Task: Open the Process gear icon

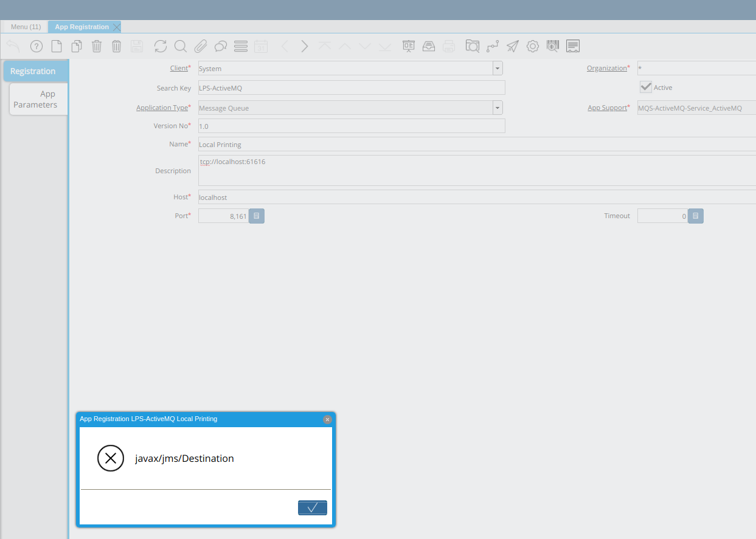Action: point(533,46)
